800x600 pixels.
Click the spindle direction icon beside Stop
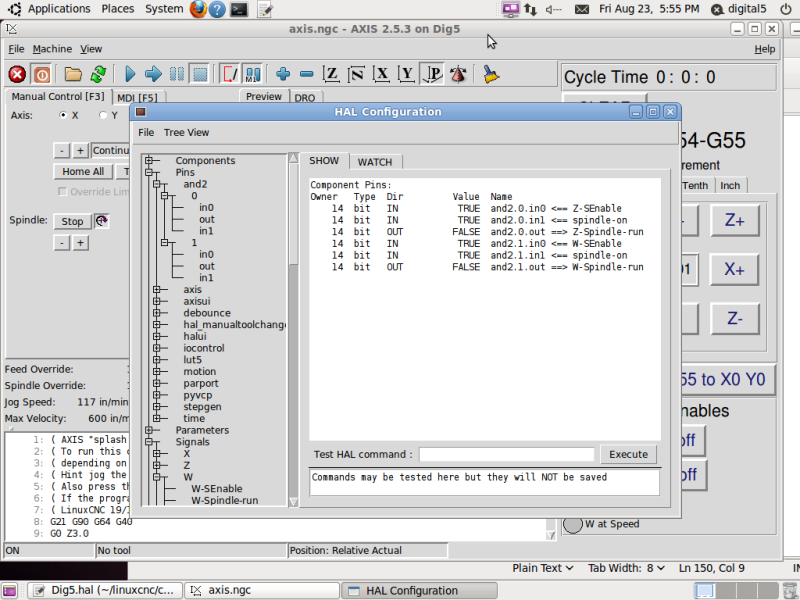pyautogui.click(x=102, y=221)
